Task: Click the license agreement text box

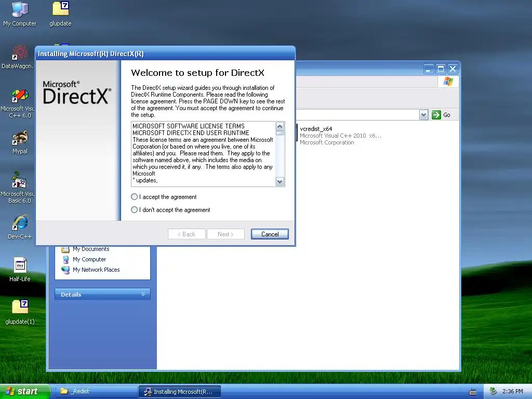Action: [204, 154]
